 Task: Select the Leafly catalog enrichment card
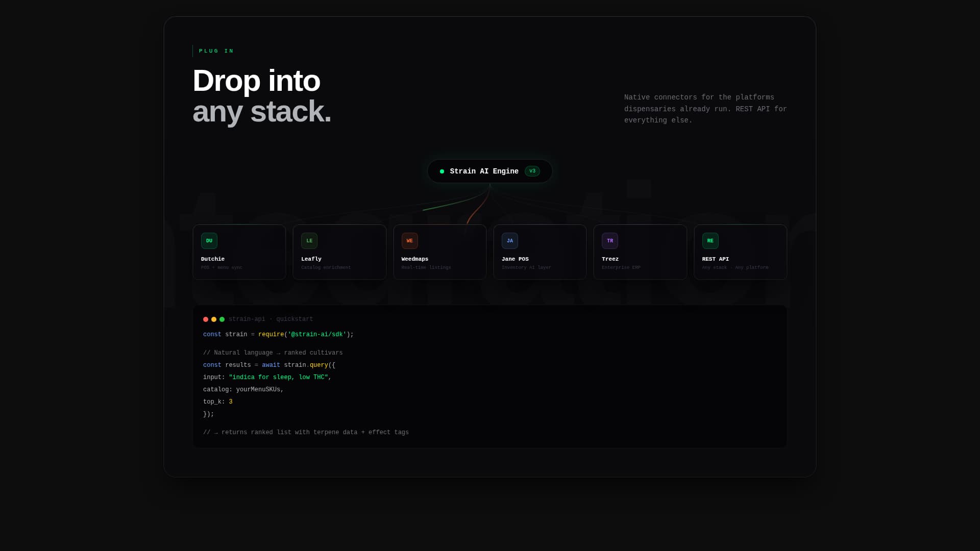[x=339, y=252]
